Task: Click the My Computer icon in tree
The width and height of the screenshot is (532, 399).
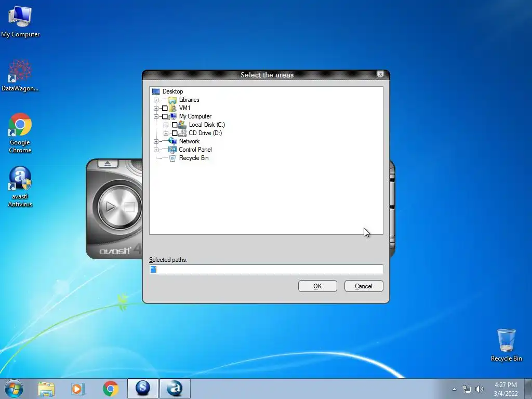Action: [x=172, y=116]
